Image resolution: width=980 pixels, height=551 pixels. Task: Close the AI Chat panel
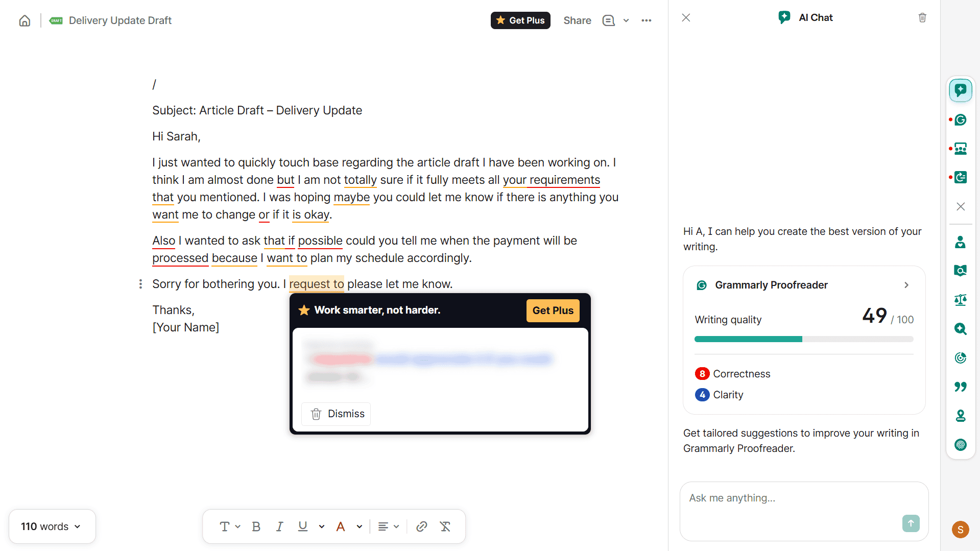click(x=686, y=18)
